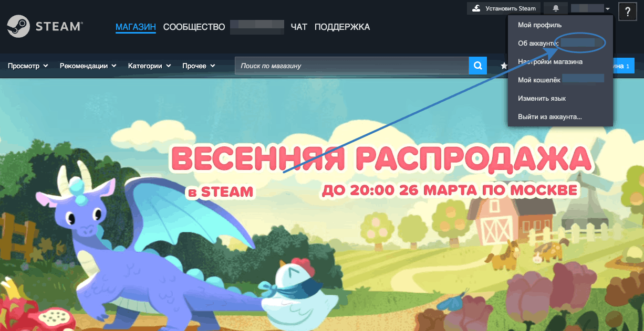Click the magnifier icon to search the store
The height and width of the screenshot is (331, 644).
pos(477,65)
